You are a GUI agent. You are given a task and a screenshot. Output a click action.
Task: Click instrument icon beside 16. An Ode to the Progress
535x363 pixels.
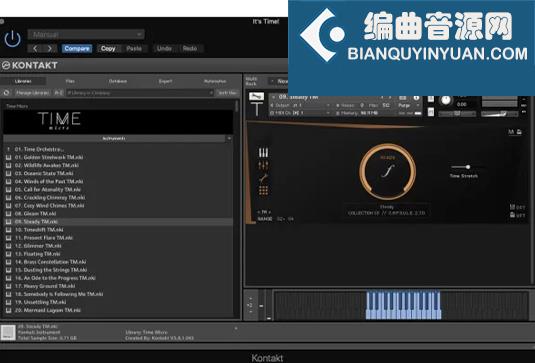coord(9,278)
